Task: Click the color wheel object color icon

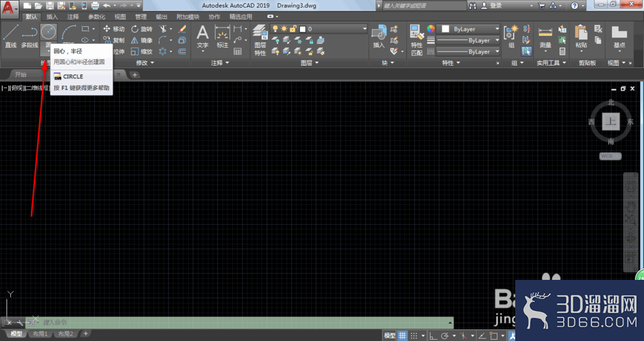Action: 430,29
